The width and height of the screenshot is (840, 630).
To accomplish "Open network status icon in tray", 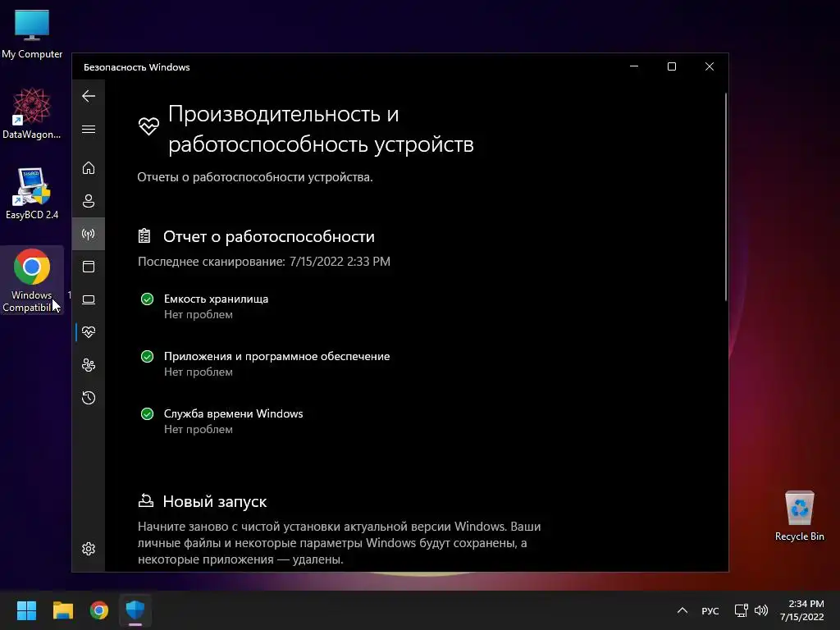I will point(741,610).
